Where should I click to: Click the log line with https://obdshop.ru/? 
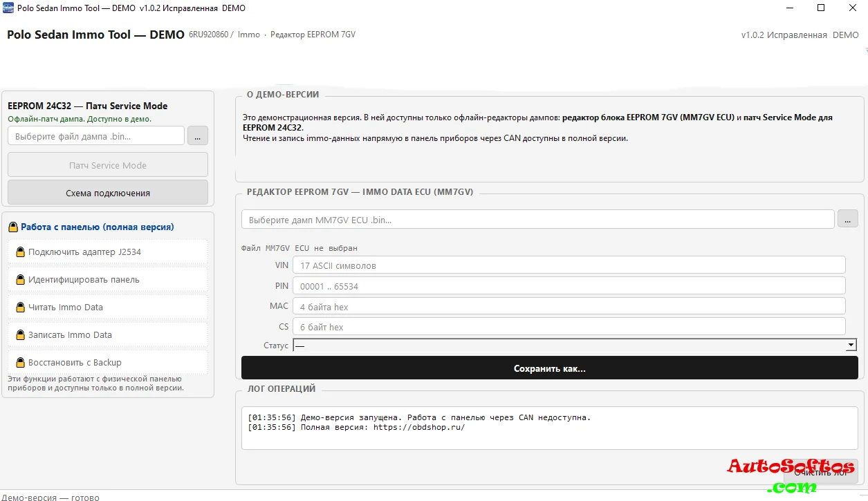356,427
